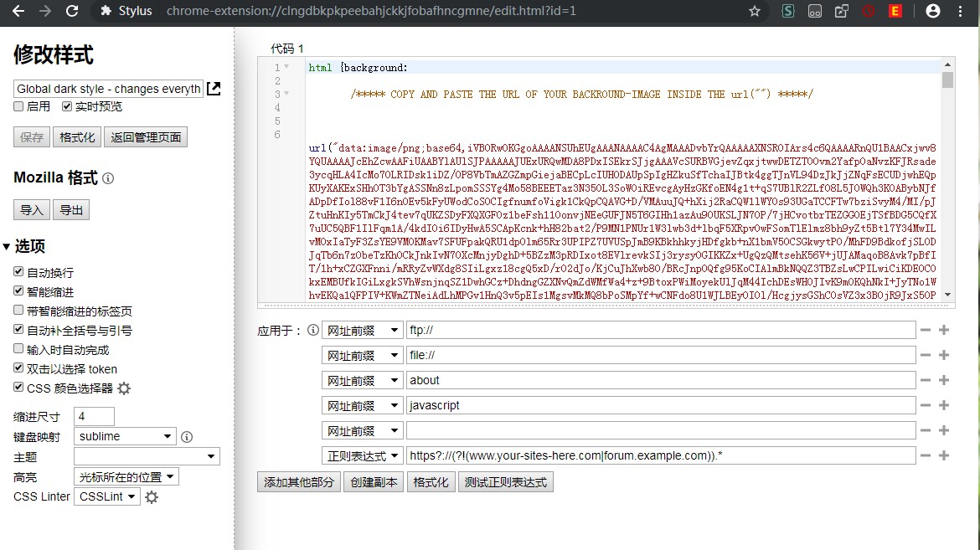Click the 键盘映射 info icon
Viewport: 980px width, 550px height.
coord(187,437)
